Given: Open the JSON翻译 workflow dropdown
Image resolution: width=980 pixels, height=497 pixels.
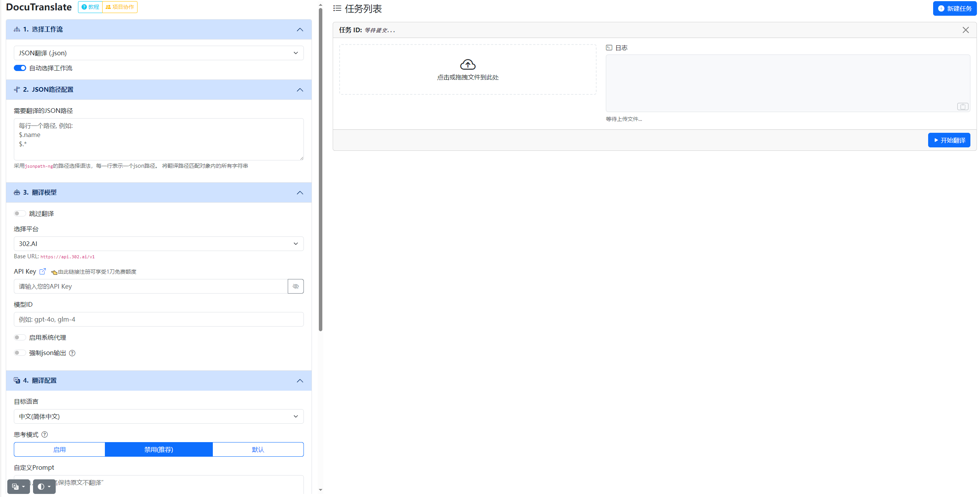Looking at the screenshot, I should [159, 53].
